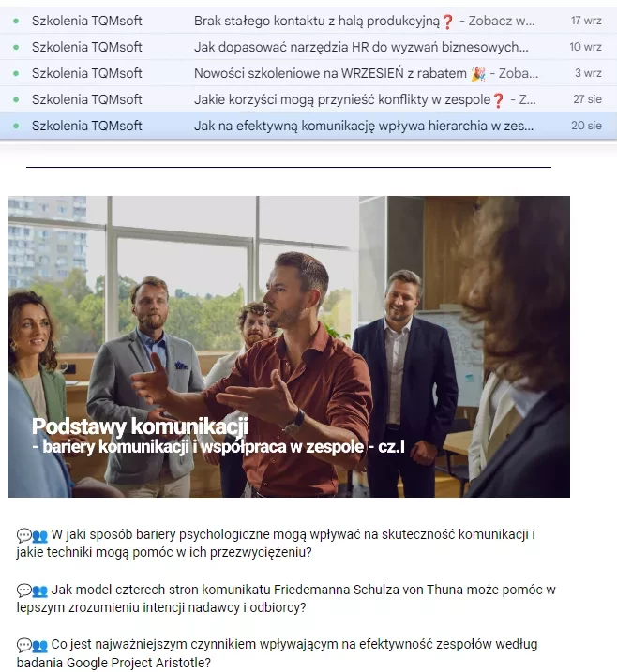
Task: Select the highlighted email about hierarchia w zespole
Action: [308, 126]
